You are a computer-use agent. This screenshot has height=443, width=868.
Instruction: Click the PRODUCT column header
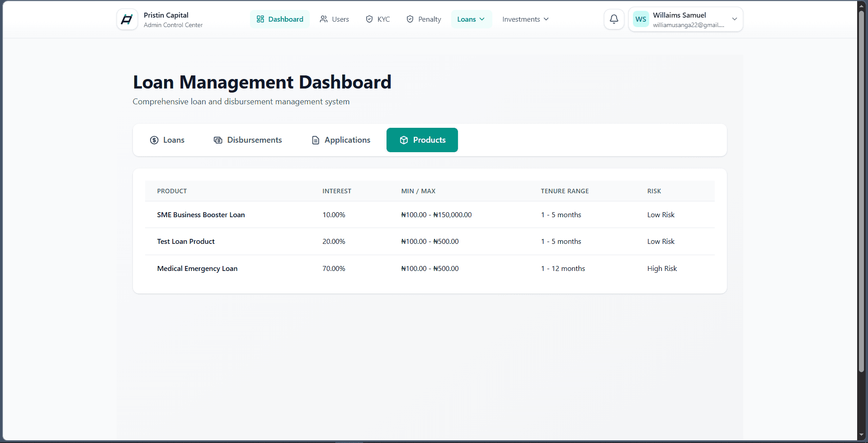pos(172,191)
